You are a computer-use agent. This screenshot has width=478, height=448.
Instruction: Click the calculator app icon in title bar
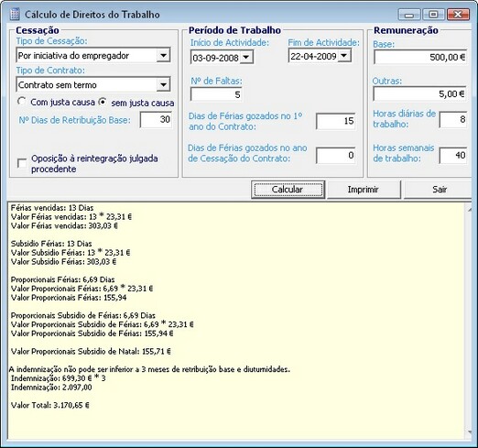(x=15, y=15)
